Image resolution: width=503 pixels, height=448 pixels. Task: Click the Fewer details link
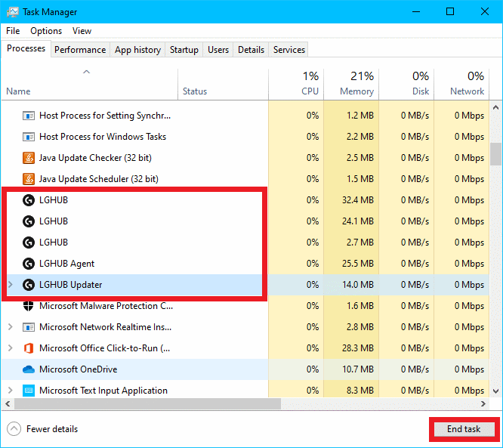coord(52,429)
